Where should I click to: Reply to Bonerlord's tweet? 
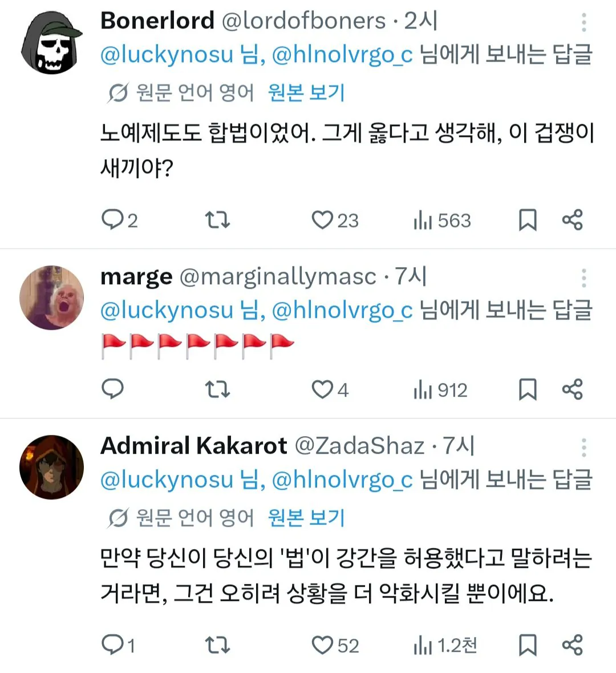point(112,220)
